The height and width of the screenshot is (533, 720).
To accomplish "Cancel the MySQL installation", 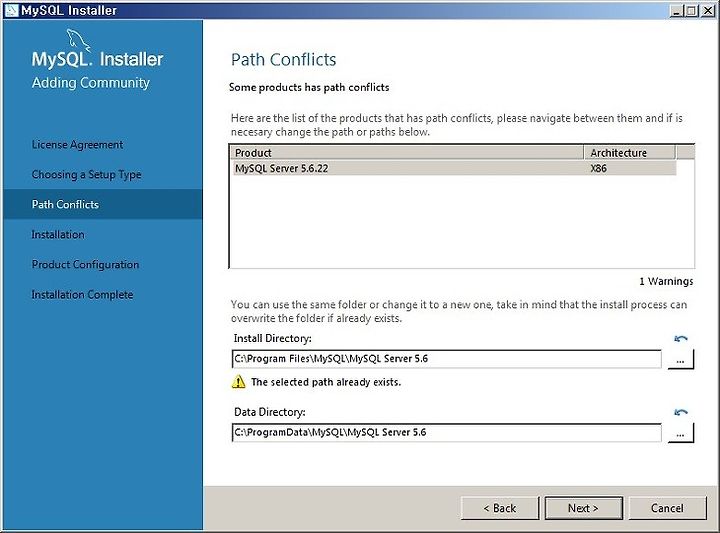I will click(667, 508).
